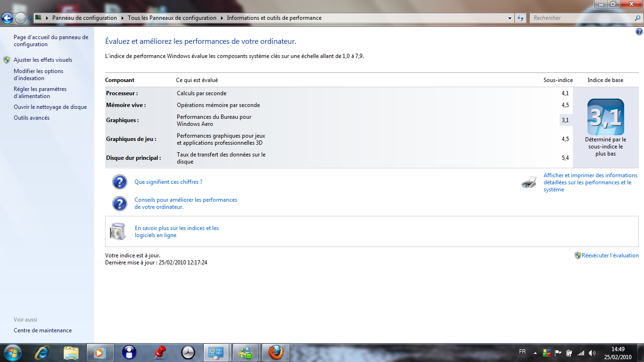
Task: Click the greyed Forward arrow button
Action: [x=20, y=18]
